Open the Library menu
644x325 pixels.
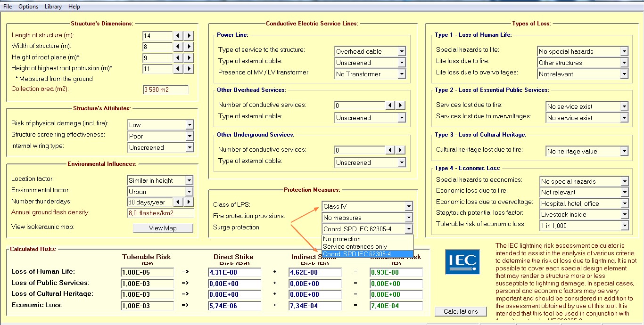(x=53, y=7)
